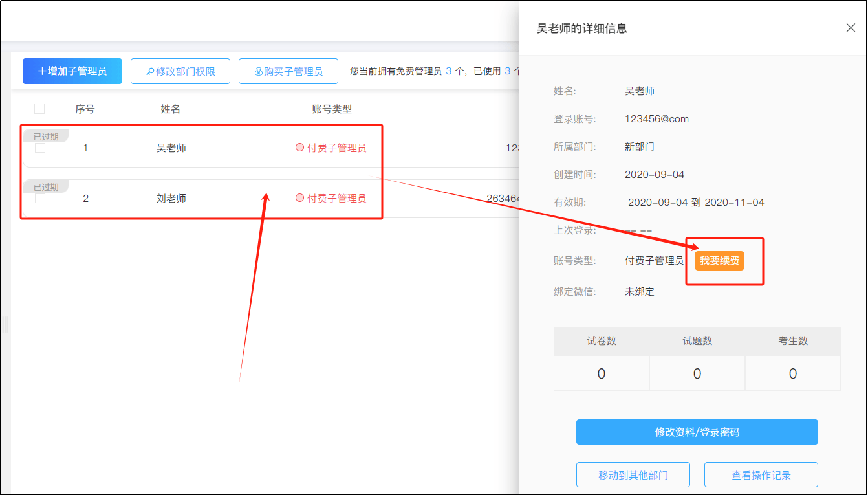
Task: Click the 增加子管理员 button
Action: click(72, 71)
